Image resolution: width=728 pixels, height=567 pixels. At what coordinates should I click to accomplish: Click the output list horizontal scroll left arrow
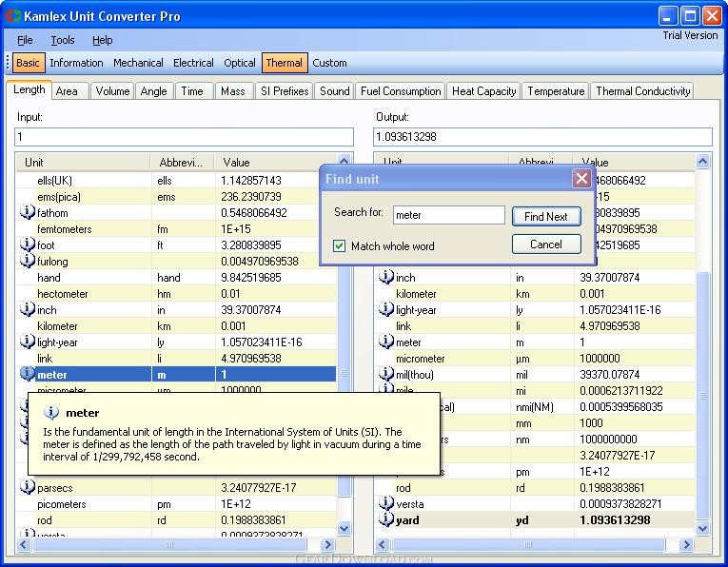(382, 544)
